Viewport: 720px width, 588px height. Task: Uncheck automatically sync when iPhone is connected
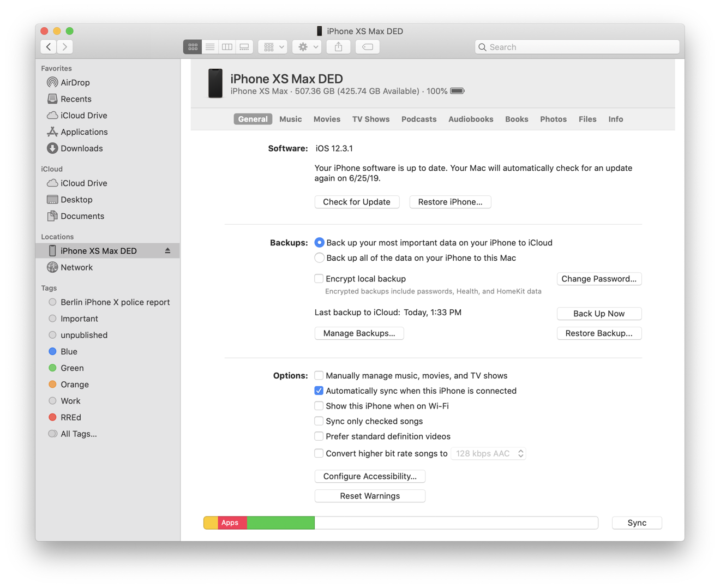pyautogui.click(x=319, y=391)
